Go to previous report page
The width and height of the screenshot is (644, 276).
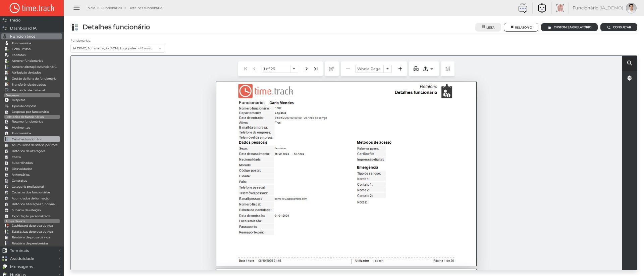[255, 69]
